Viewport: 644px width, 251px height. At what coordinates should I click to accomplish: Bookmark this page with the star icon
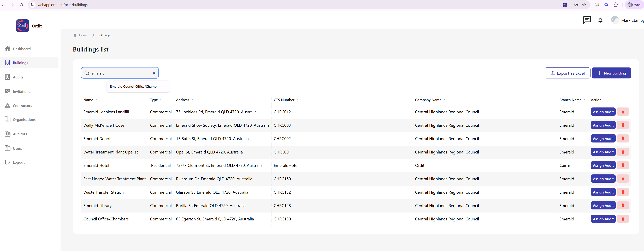coord(584,5)
